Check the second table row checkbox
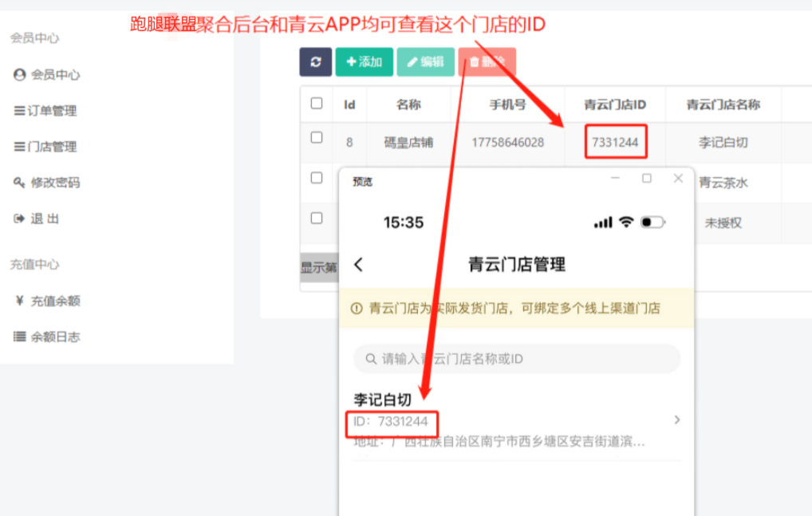This screenshot has width=812, height=516. click(317, 178)
